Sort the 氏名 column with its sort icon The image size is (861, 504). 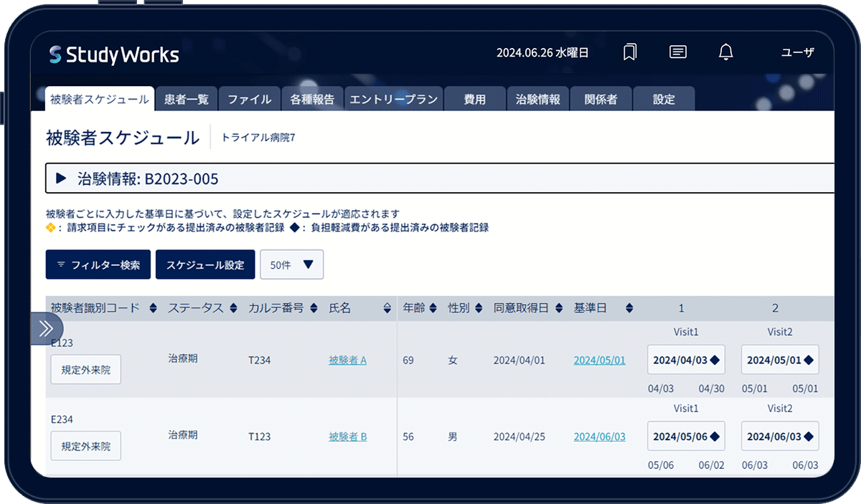click(387, 308)
